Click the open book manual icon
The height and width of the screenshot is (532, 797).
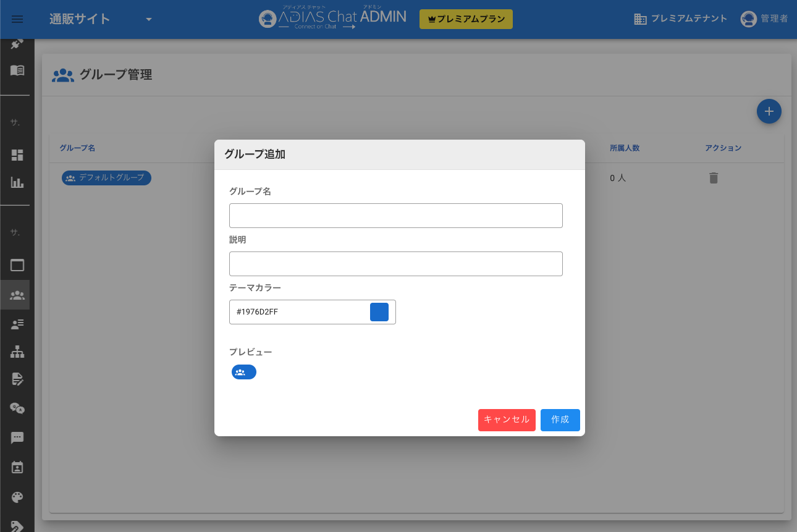(x=17, y=70)
